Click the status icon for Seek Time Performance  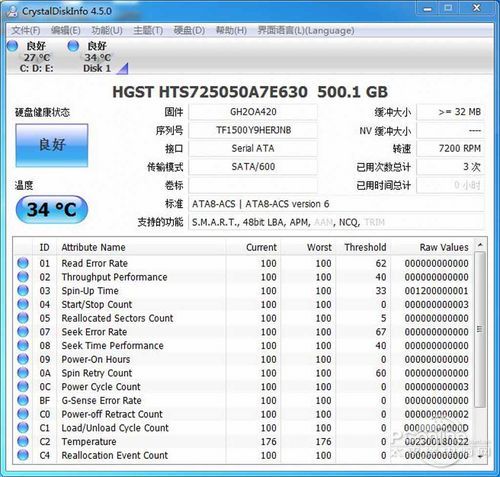point(23,345)
